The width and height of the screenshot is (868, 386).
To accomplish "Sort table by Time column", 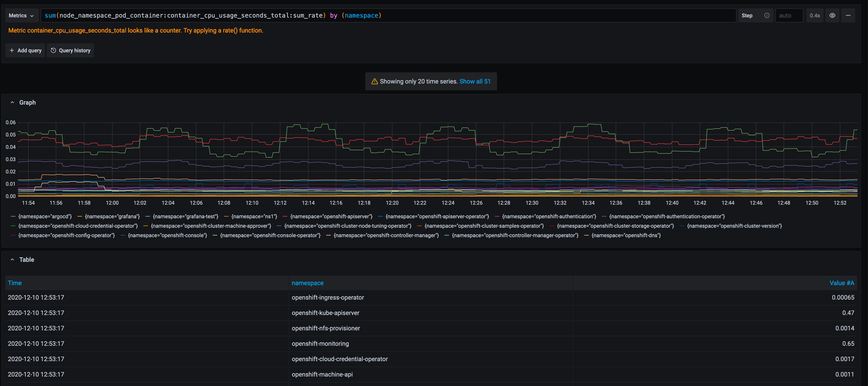I will click(15, 283).
